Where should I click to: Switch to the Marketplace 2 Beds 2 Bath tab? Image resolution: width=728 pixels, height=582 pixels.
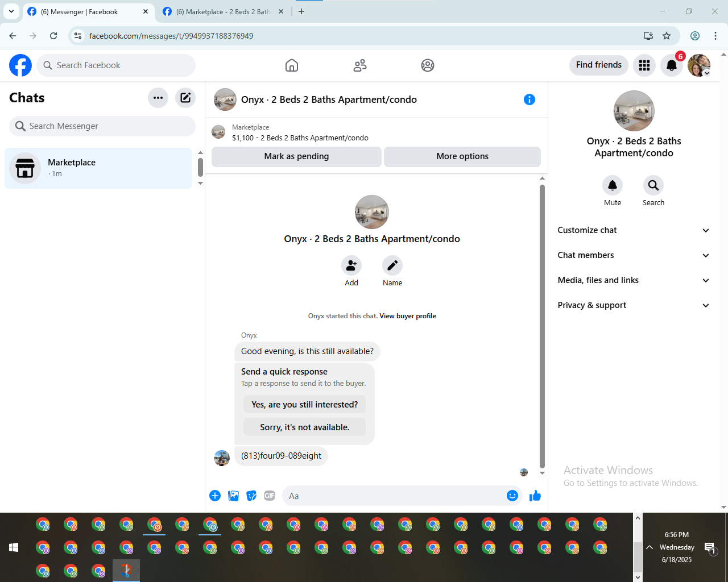(223, 11)
